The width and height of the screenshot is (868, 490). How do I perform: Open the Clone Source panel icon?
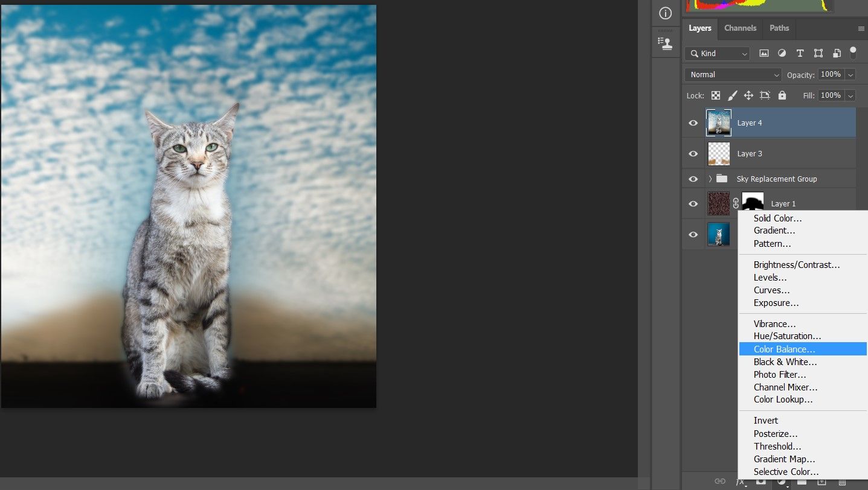coord(665,43)
